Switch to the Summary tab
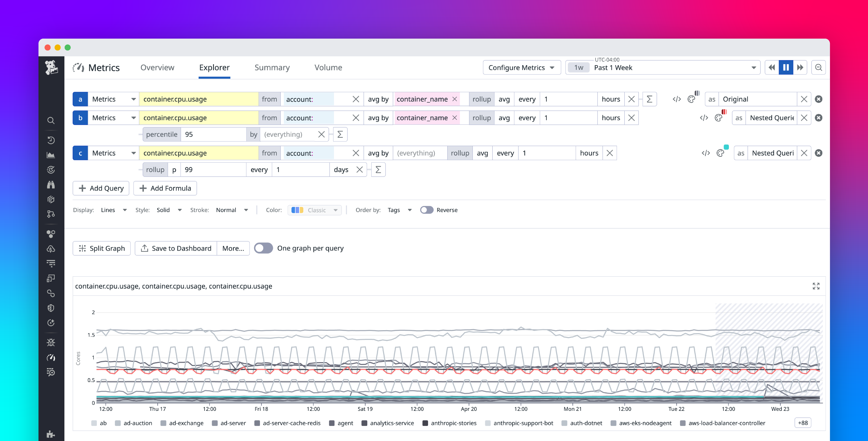Viewport: 868px width, 441px height. tap(272, 67)
